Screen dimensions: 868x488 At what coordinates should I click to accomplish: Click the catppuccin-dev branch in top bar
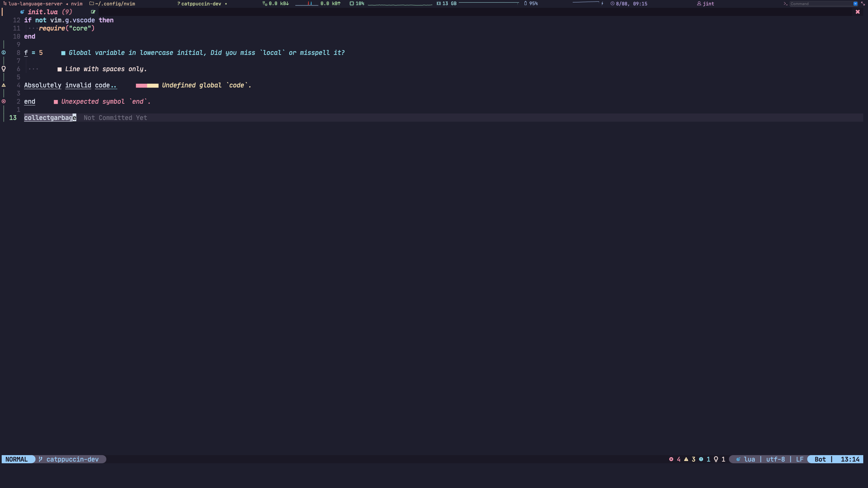click(201, 4)
